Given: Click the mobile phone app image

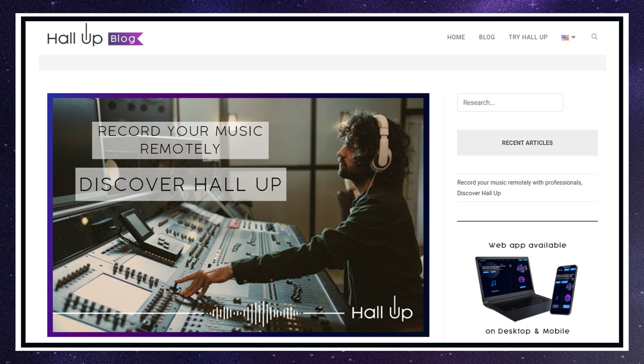Looking at the screenshot, I should click(x=563, y=290).
